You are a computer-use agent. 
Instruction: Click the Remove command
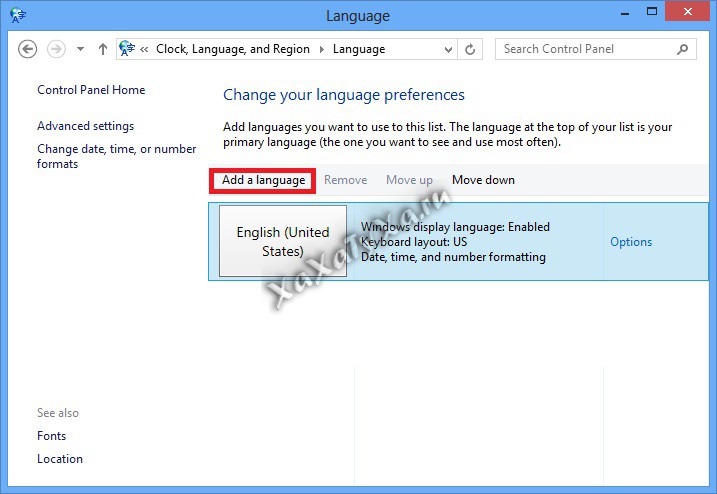(346, 180)
